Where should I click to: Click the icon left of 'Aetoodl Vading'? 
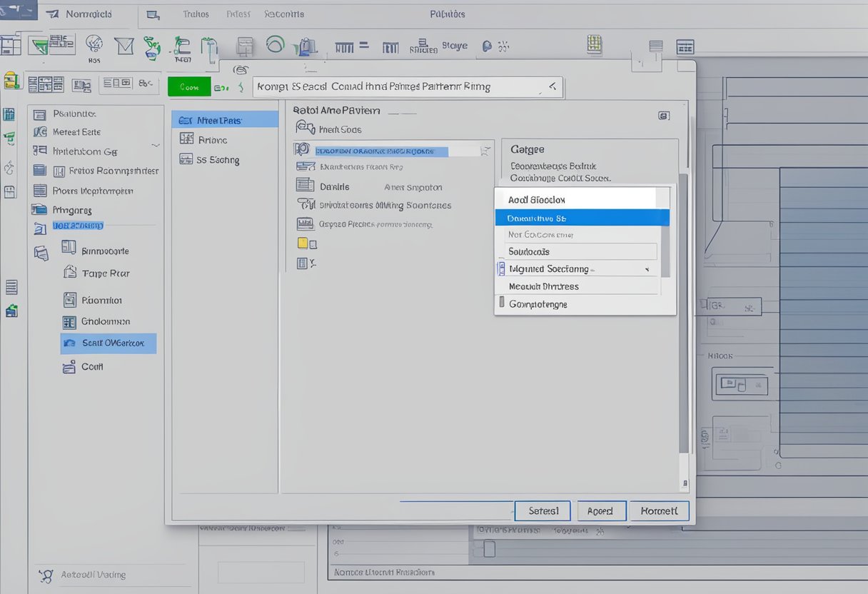46,575
